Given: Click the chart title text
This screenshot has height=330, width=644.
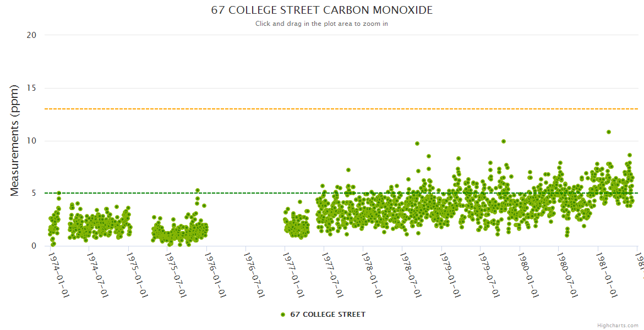Looking at the screenshot, I should [322, 10].
